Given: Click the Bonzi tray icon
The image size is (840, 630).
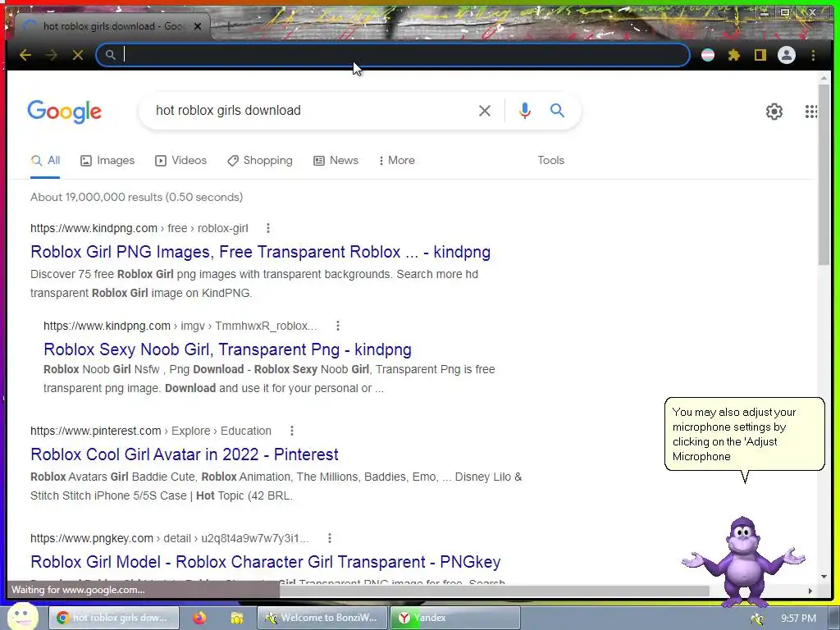Looking at the screenshot, I should tap(757, 619).
